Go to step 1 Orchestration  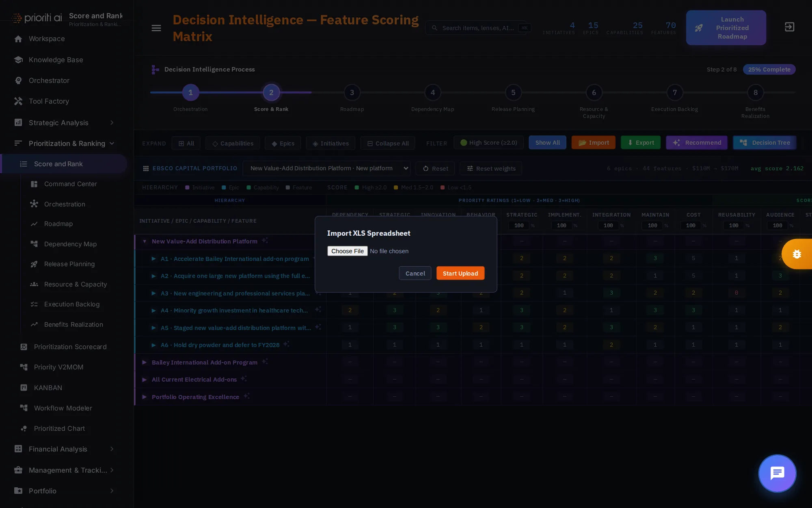tap(190, 93)
